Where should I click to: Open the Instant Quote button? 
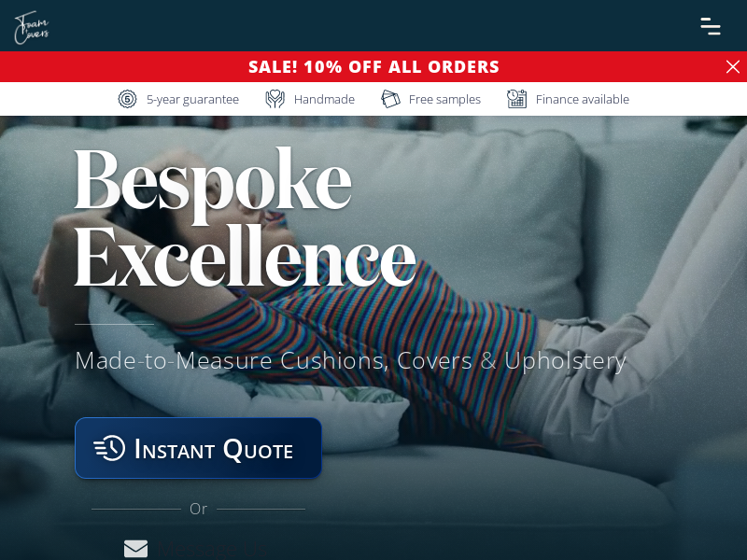(198, 448)
